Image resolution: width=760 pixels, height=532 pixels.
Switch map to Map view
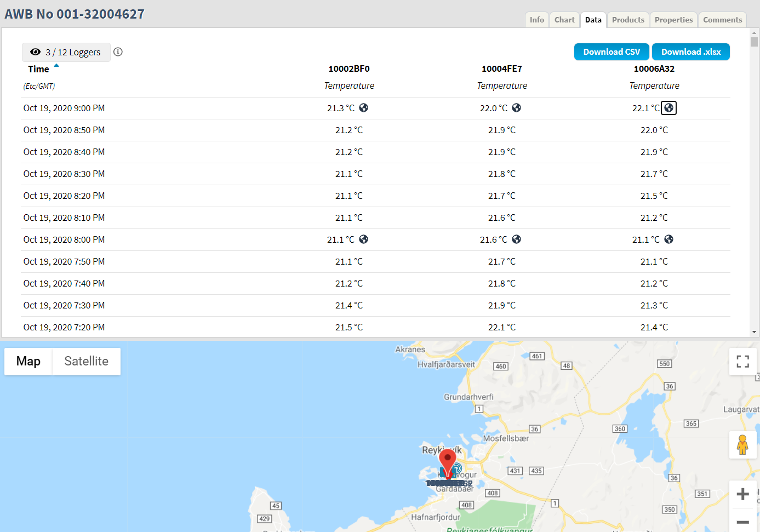(x=28, y=362)
